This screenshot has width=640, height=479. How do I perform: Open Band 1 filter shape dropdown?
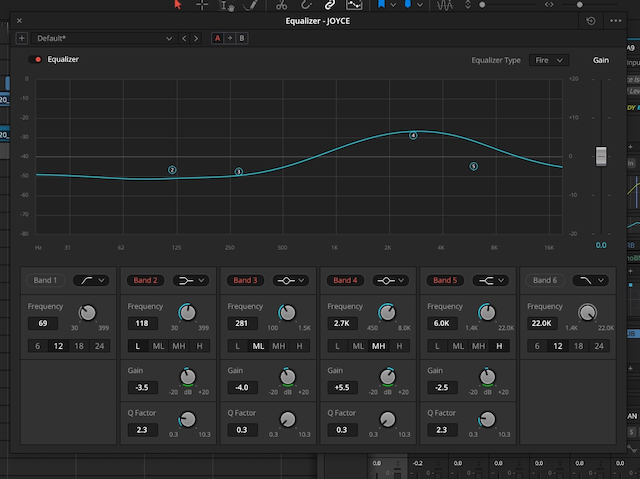click(91, 280)
